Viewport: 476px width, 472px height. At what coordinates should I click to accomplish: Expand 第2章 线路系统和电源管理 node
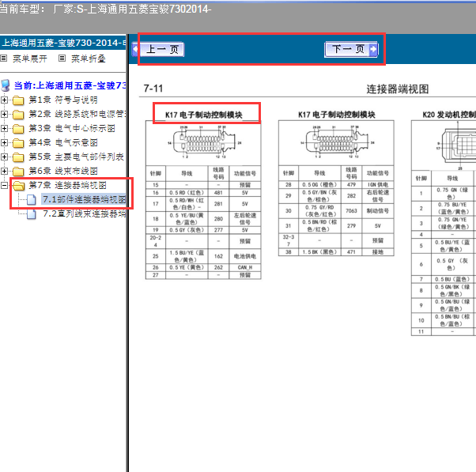click(4, 114)
